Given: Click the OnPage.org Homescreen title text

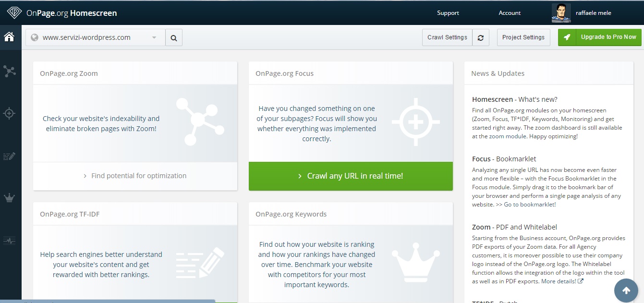Looking at the screenshot, I should [72, 13].
